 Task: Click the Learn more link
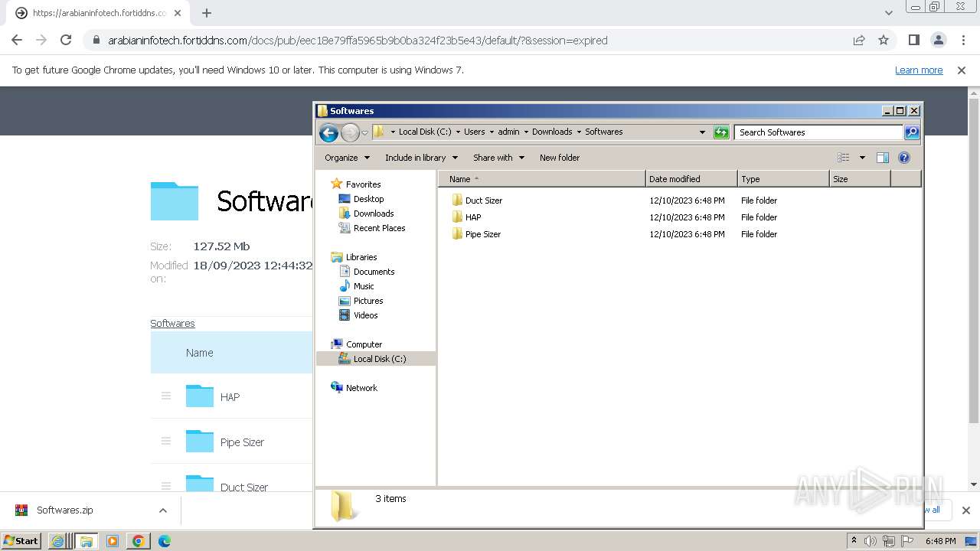(x=919, y=70)
